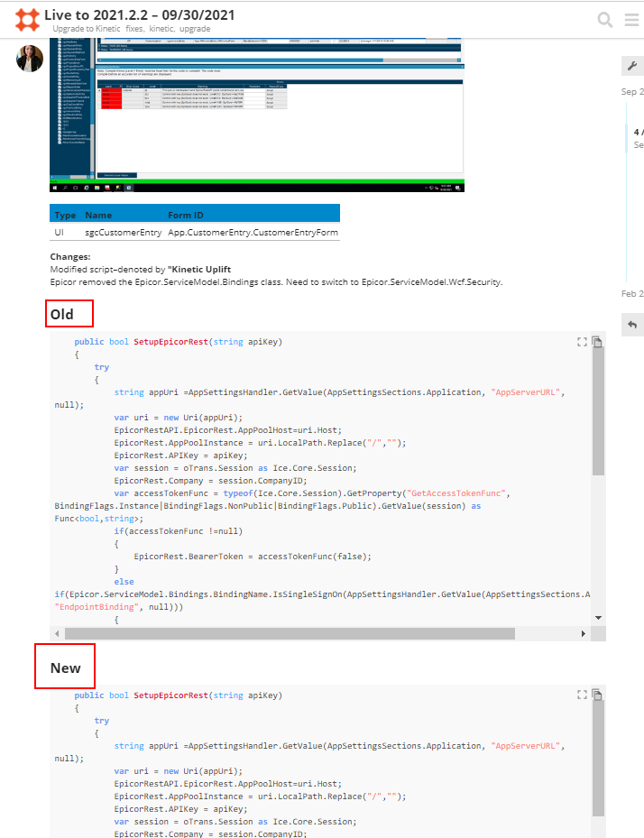This screenshot has height=838, width=644.
Task: Click scroll-down arrow in Old code block
Action: 599,618
